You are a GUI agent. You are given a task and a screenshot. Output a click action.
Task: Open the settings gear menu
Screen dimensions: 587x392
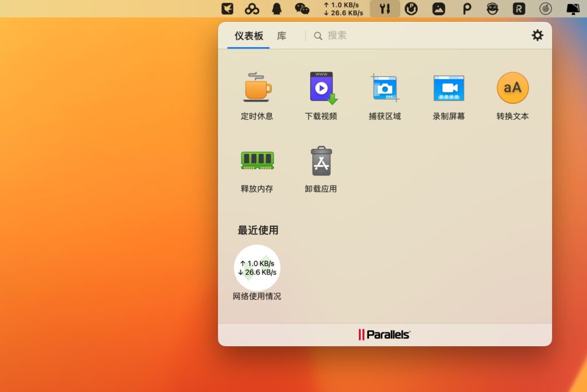pos(537,35)
